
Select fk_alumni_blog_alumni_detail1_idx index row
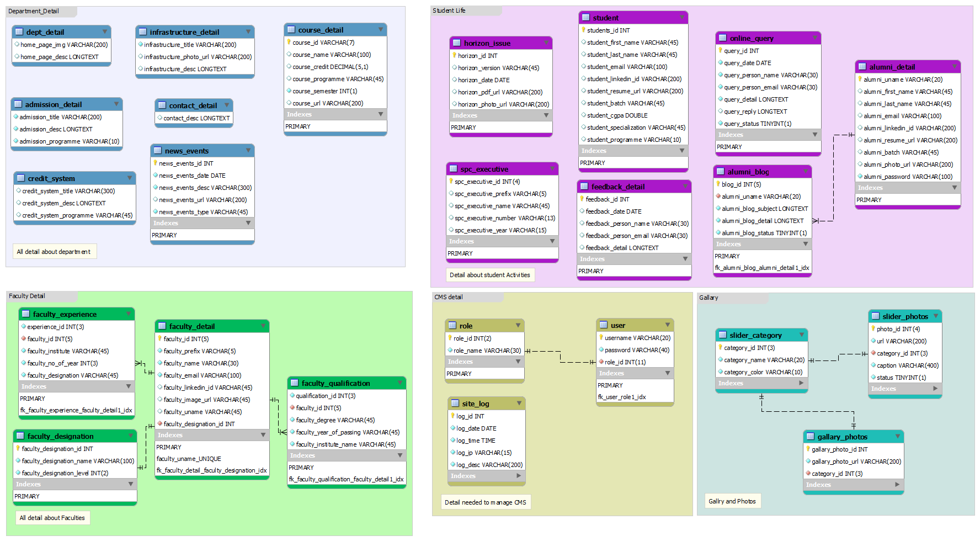[x=762, y=268]
